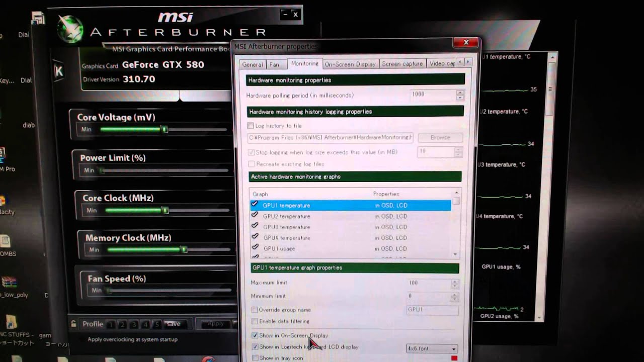The height and width of the screenshot is (362, 644).
Task: Increase hardware polling period spinner
Action: point(460,93)
